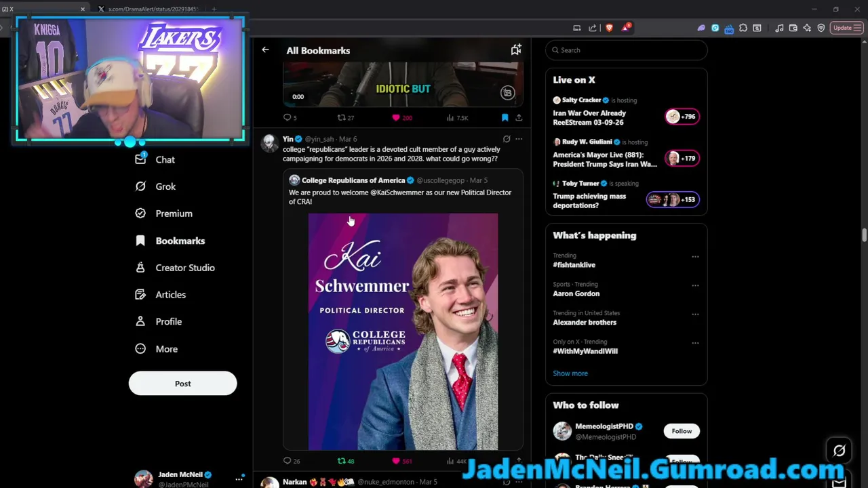This screenshot has height=488, width=868.
Task: Click the share page icon in address bar
Action: 593,28
